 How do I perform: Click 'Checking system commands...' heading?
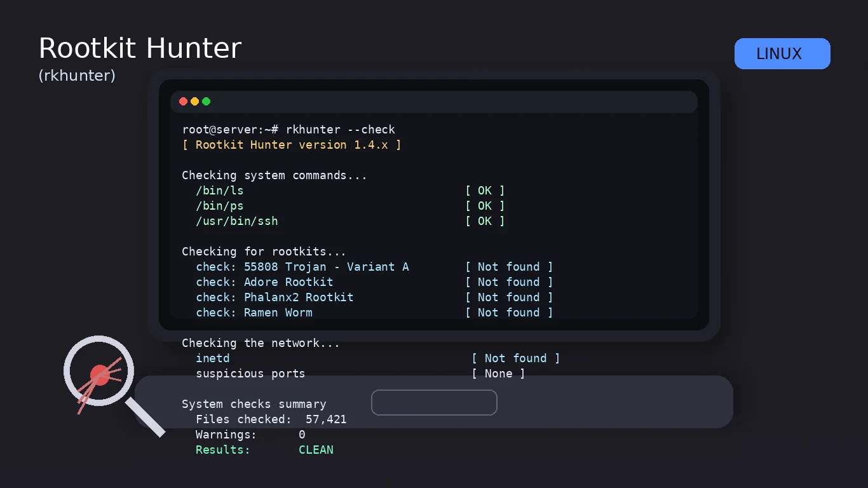pyautogui.click(x=275, y=175)
